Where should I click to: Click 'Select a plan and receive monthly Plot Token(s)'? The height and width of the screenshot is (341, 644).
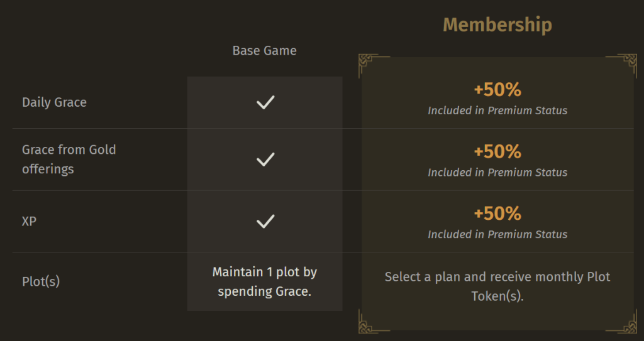497,286
